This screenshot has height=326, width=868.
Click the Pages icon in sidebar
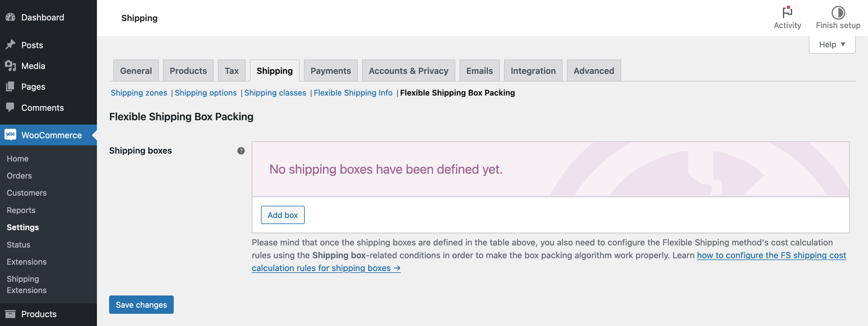tap(10, 87)
